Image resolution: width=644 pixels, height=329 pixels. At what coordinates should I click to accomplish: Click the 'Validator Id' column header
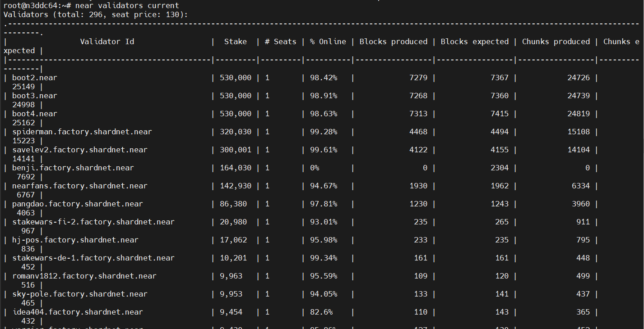tap(107, 41)
